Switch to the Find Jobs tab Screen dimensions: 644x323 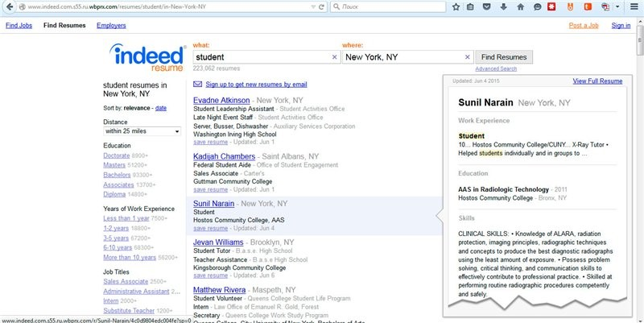point(19,26)
